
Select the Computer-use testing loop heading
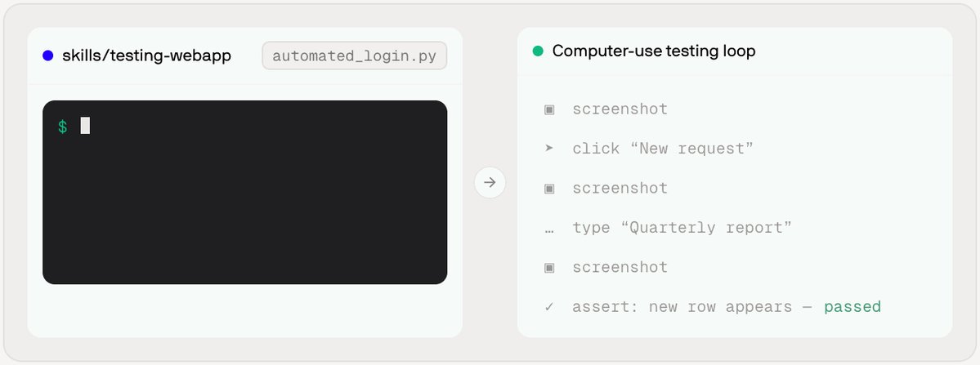pyautogui.click(x=654, y=51)
